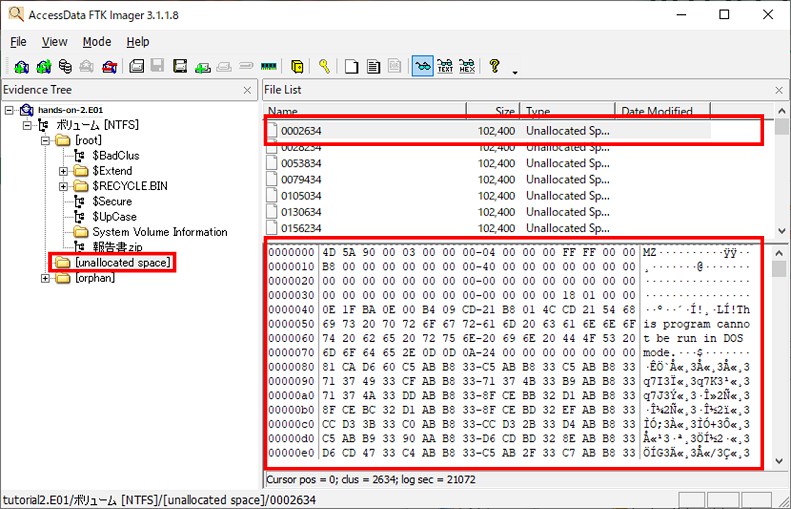Expand the [orphan] folder in evidence tree

[45, 278]
